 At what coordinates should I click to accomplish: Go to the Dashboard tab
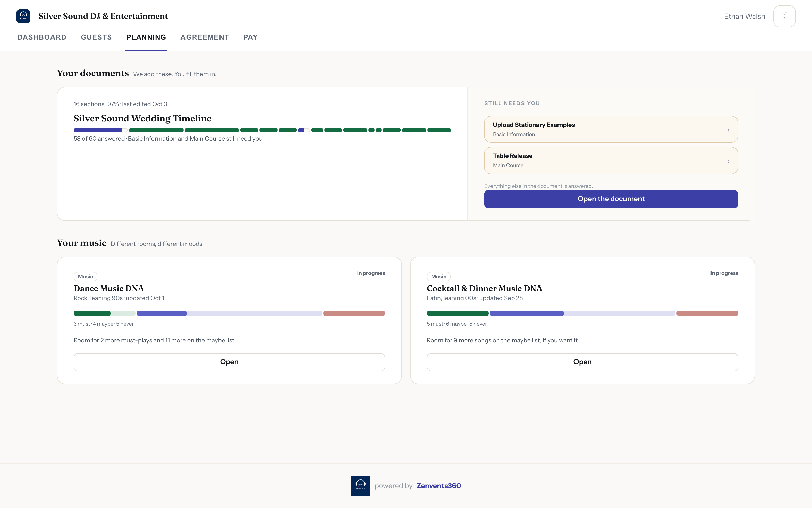point(42,37)
